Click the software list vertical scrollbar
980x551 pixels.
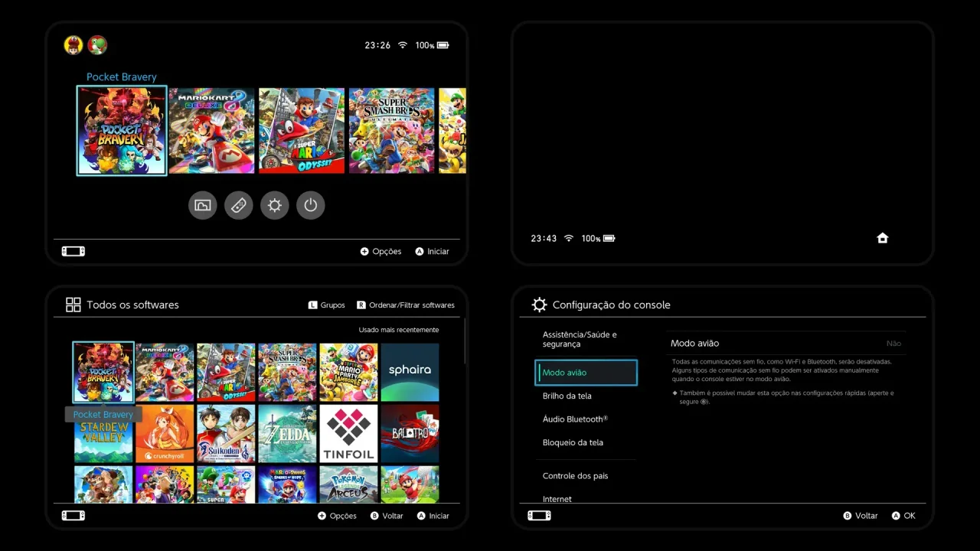point(465,341)
